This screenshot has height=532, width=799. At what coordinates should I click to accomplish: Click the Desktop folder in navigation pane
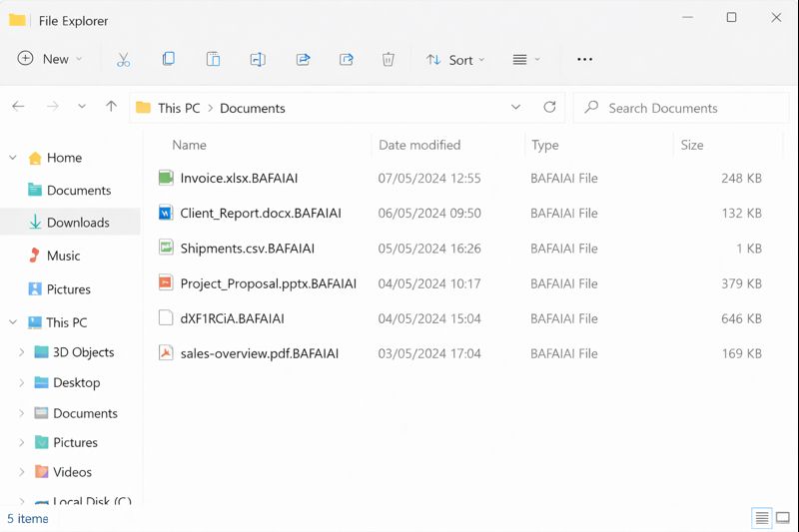(x=77, y=383)
